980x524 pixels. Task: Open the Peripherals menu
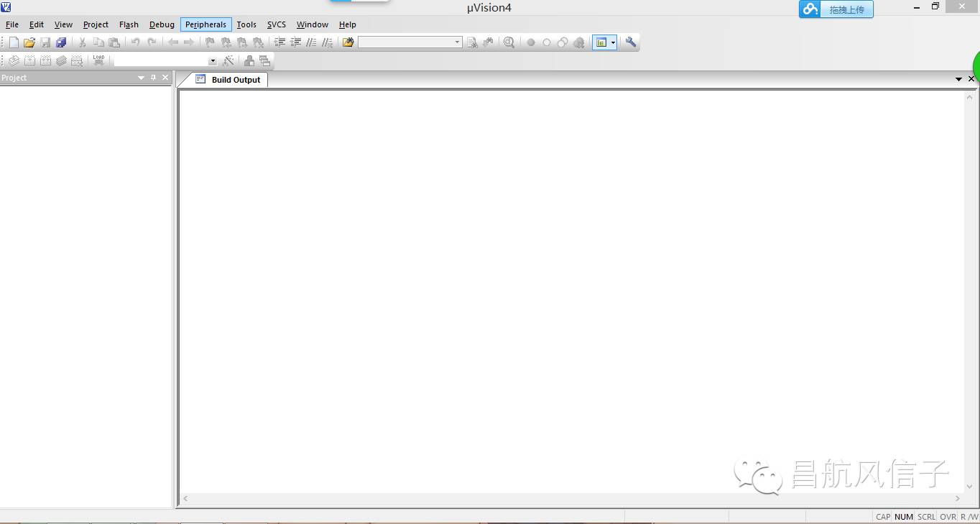tap(205, 24)
